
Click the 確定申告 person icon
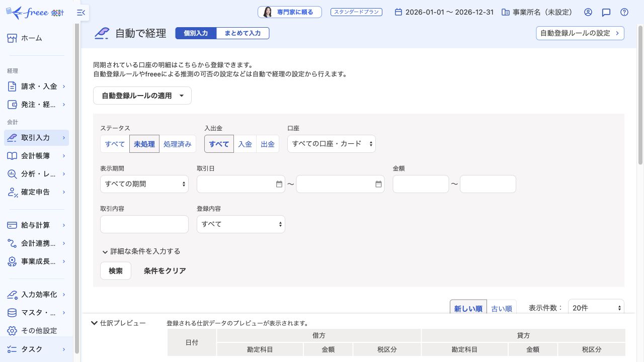[13, 192]
